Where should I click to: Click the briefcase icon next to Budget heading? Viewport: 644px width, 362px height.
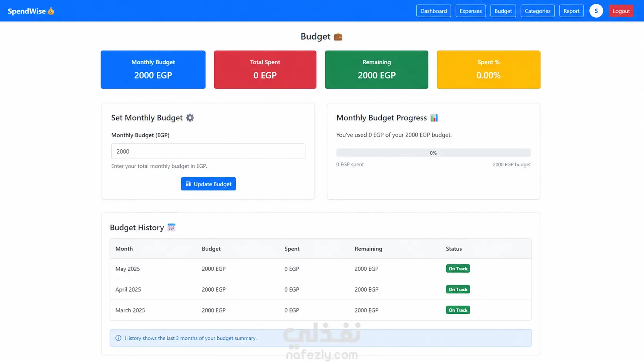coord(338,37)
